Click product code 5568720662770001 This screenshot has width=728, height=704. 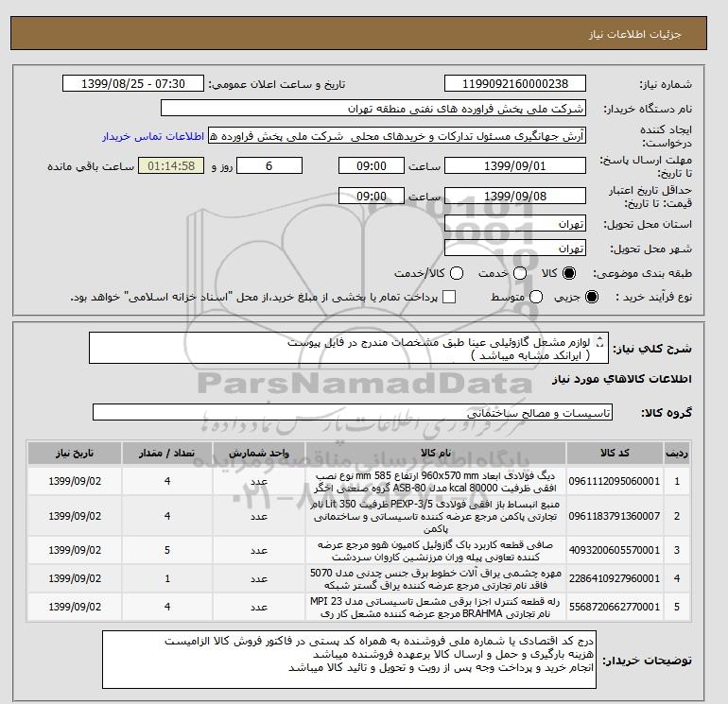615,607
